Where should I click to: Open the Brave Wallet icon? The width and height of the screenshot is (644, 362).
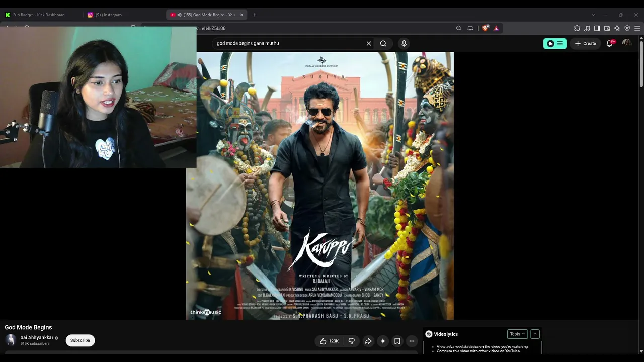coord(607,28)
